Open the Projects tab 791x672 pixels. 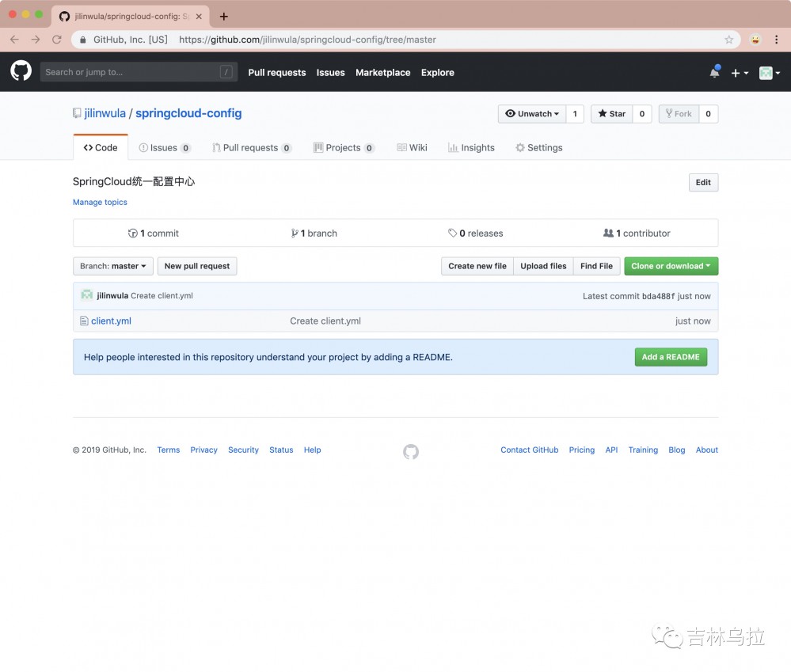[344, 148]
